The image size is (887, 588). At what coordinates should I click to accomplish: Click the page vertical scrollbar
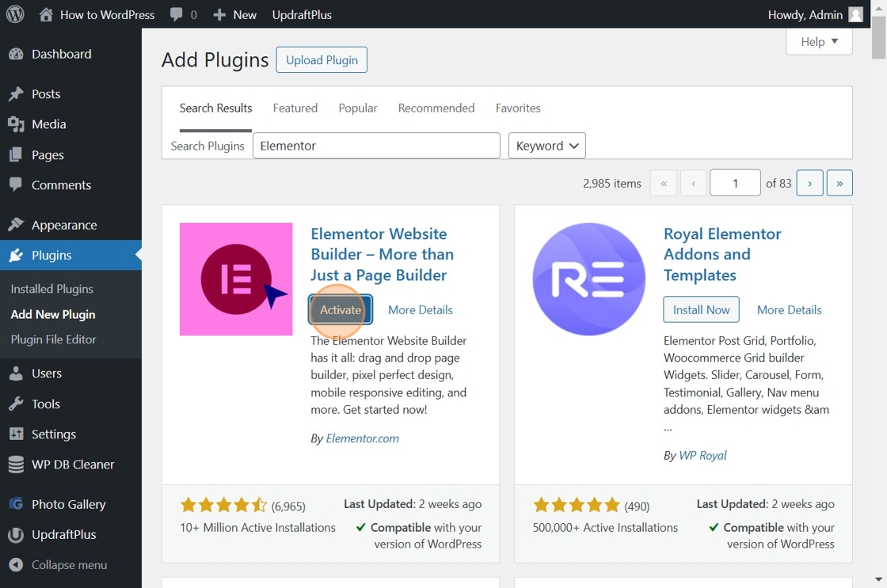878,37
